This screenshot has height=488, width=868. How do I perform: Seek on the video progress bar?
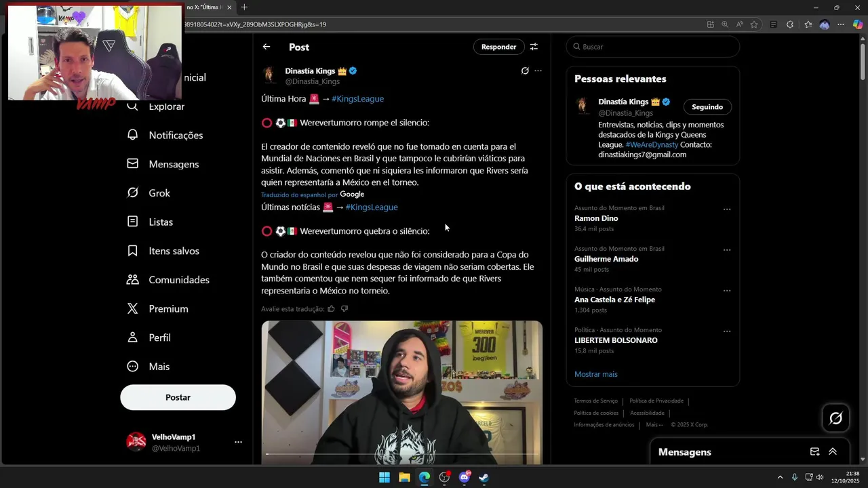point(402,453)
